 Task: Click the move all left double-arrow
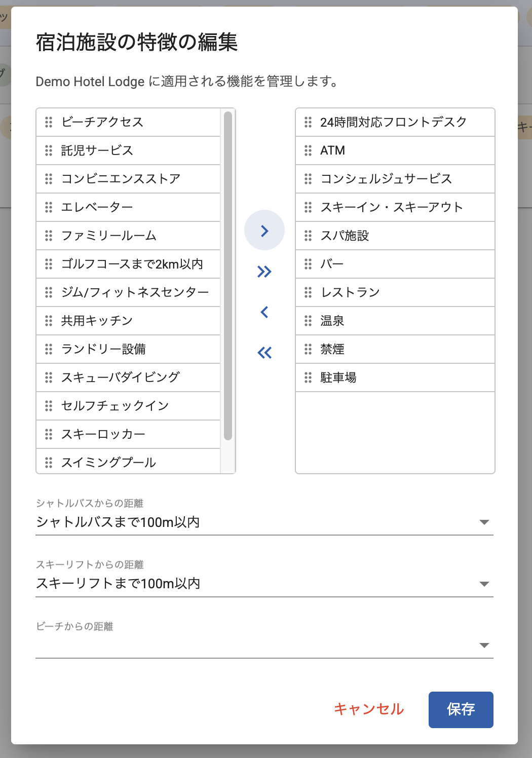point(264,353)
